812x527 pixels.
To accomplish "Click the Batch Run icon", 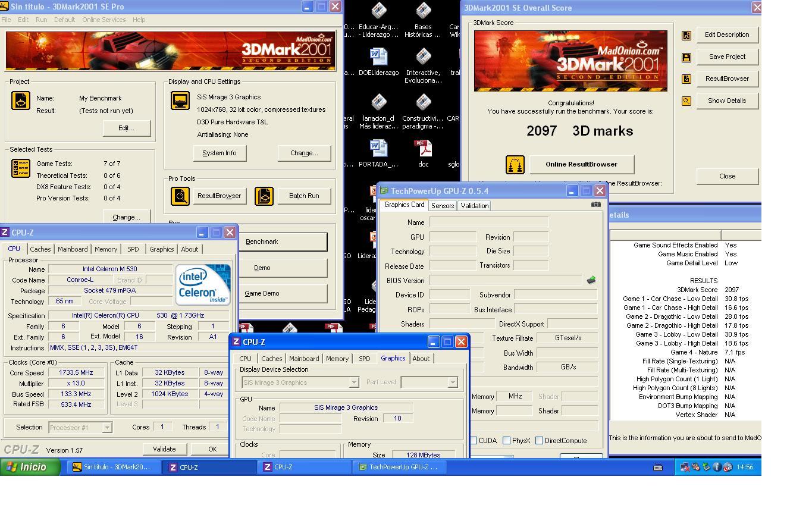I will [x=264, y=196].
